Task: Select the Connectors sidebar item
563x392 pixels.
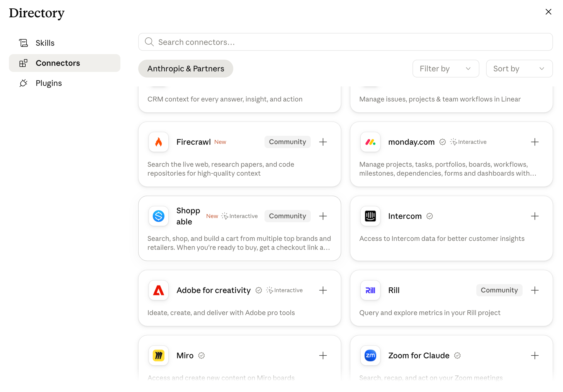Action: point(65,63)
